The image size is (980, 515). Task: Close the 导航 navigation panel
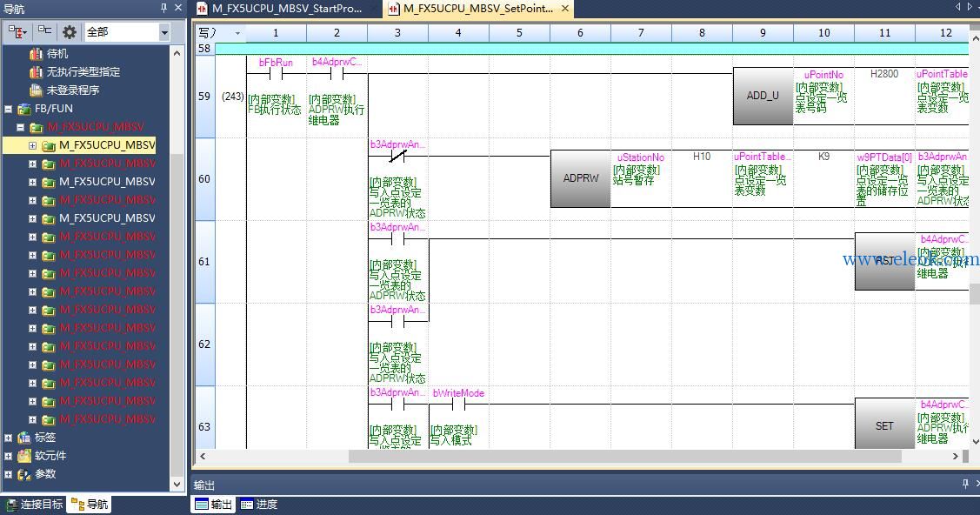[x=178, y=8]
